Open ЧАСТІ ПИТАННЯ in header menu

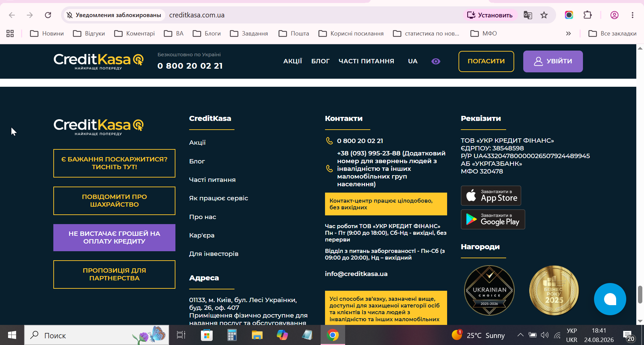pyautogui.click(x=366, y=61)
